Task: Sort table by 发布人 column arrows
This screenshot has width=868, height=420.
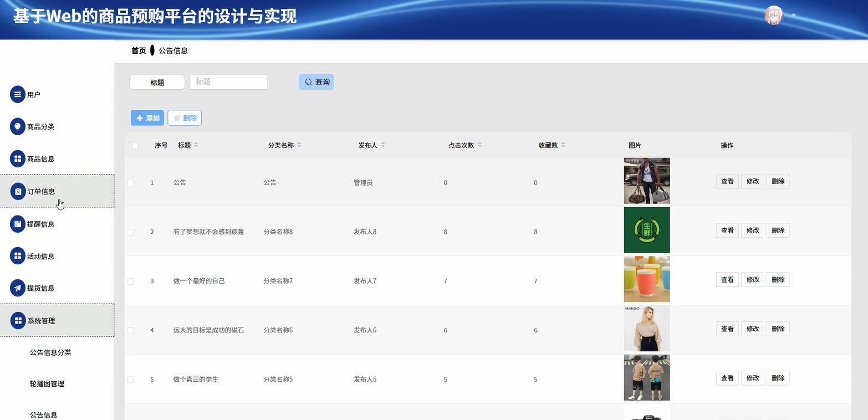Action: [382, 145]
